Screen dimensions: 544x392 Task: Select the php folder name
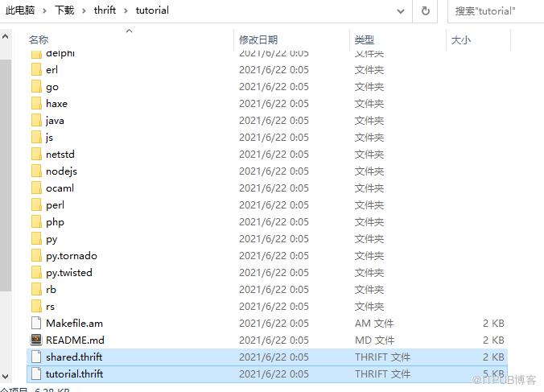tap(55, 222)
